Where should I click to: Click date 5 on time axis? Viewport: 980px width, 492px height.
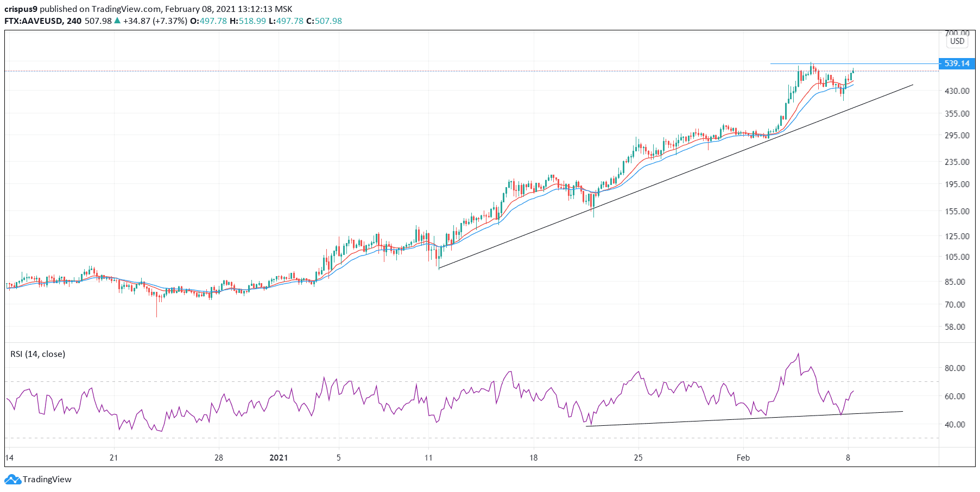coord(339,458)
